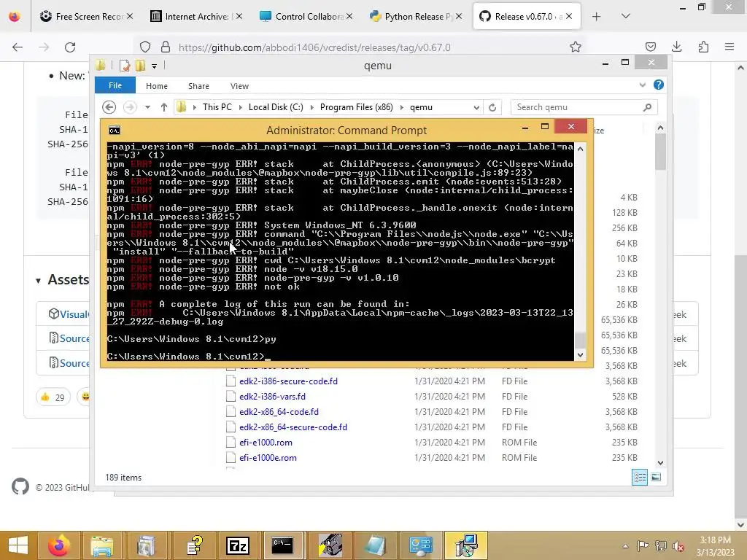Click the tracking protection shield icon

(x=145, y=47)
